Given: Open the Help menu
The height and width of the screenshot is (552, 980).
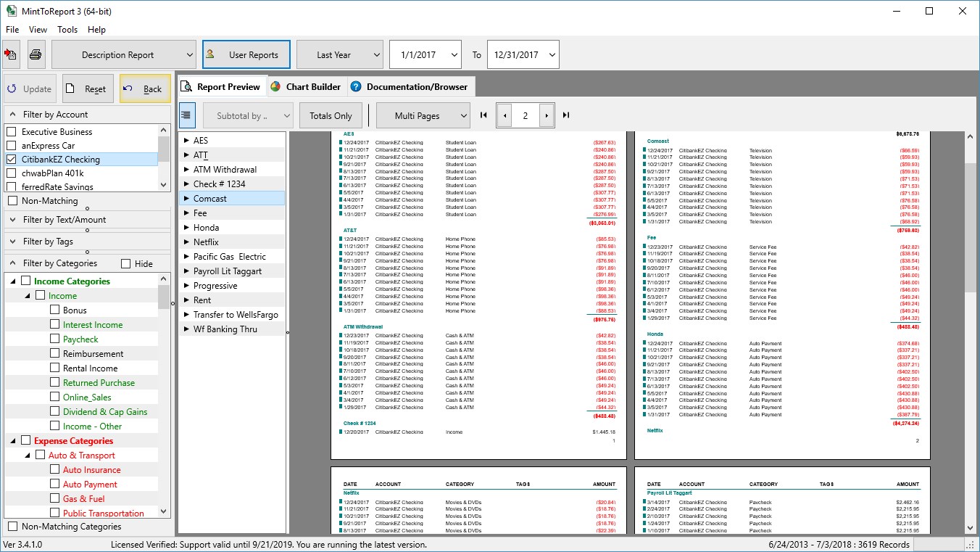Looking at the screenshot, I should point(96,30).
